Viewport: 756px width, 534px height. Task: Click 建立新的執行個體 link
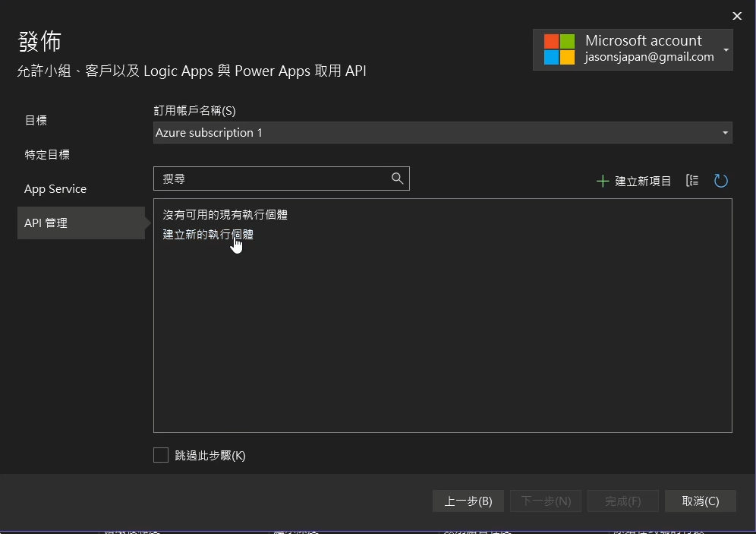(208, 235)
